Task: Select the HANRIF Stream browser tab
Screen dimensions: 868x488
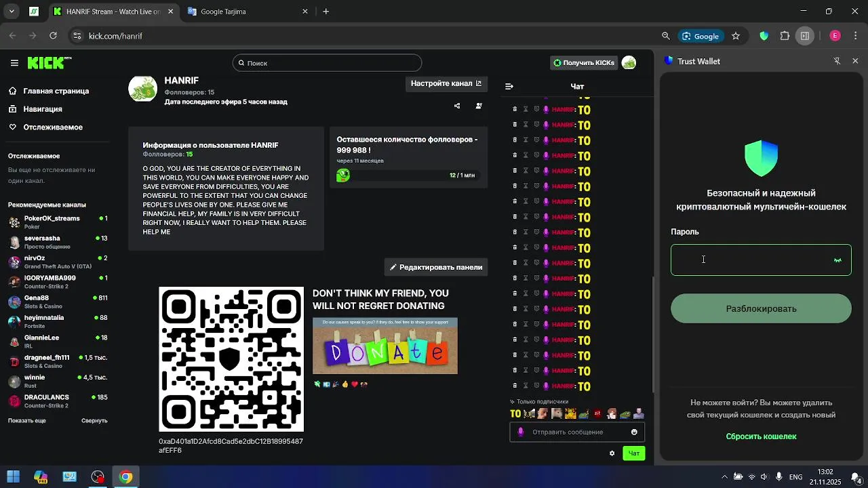Action: [x=114, y=12]
